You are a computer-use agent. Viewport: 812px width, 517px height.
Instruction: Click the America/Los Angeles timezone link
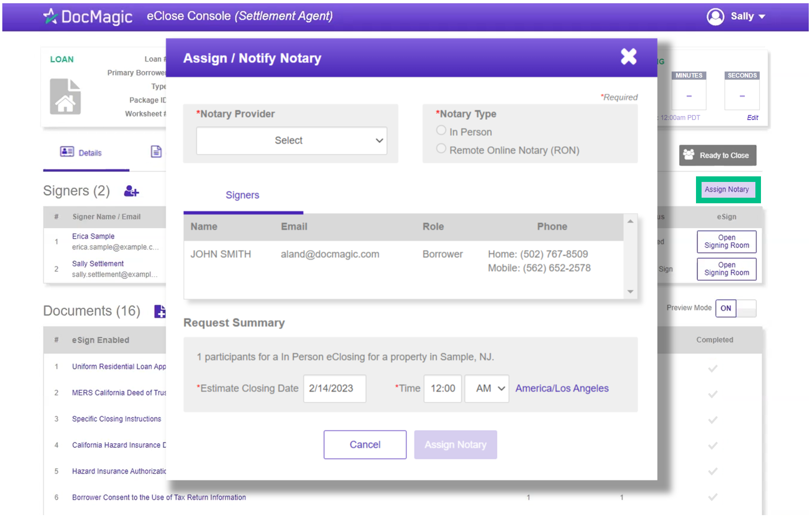pyautogui.click(x=562, y=388)
